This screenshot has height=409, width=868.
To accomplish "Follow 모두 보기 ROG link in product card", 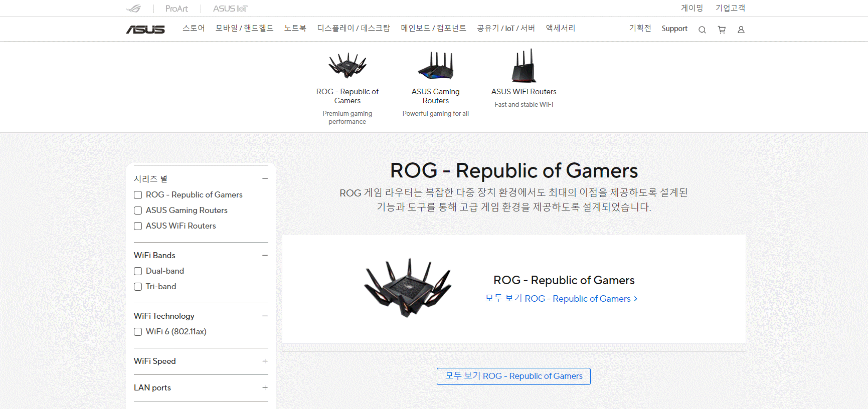I will [x=561, y=299].
